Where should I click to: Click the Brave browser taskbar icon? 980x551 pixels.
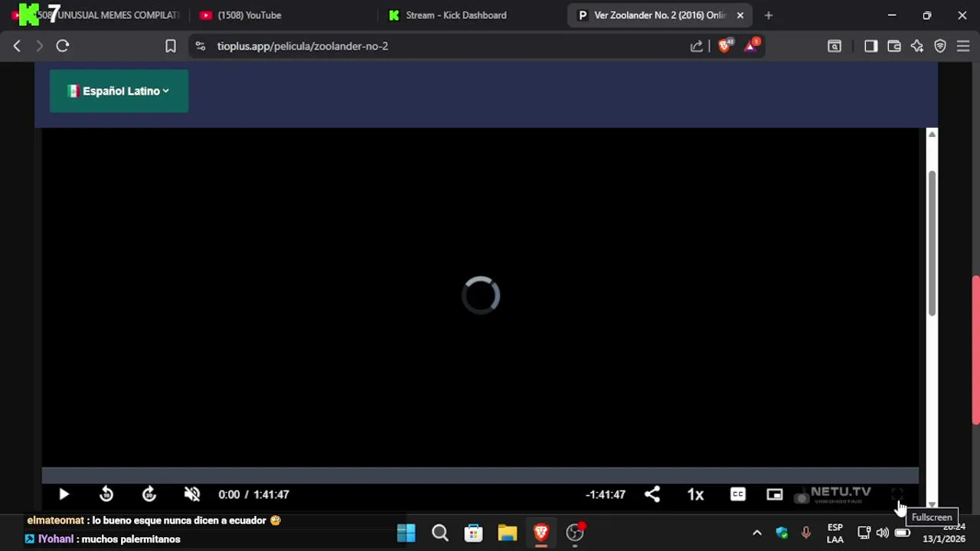(x=541, y=533)
